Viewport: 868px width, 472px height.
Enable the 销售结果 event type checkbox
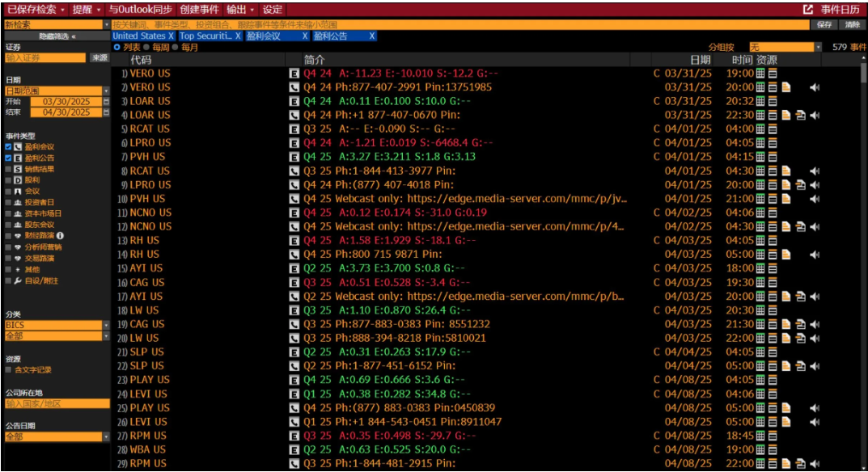tap(8, 170)
